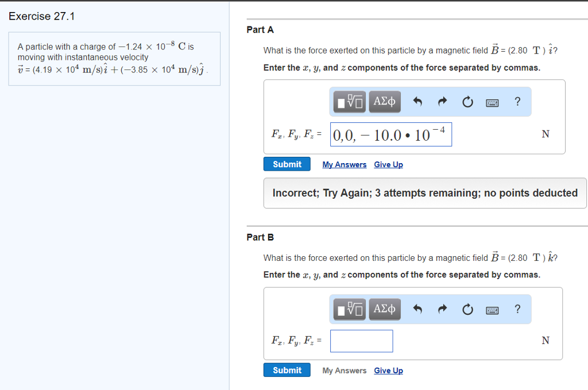The width and height of the screenshot is (588, 390).
Task: Submit the Part B answer
Action: [287, 370]
